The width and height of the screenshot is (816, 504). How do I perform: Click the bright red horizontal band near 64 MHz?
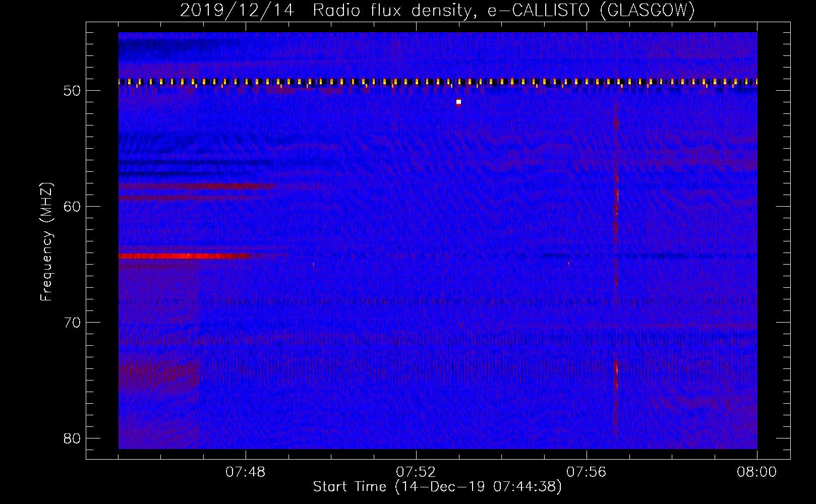(x=186, y=257)
